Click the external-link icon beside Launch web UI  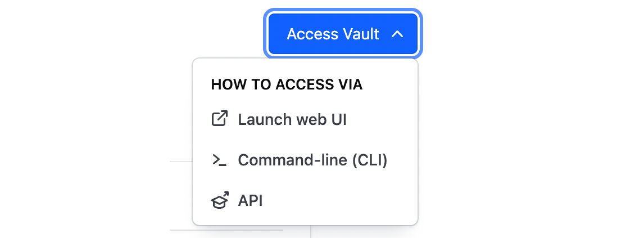[220, 119]
